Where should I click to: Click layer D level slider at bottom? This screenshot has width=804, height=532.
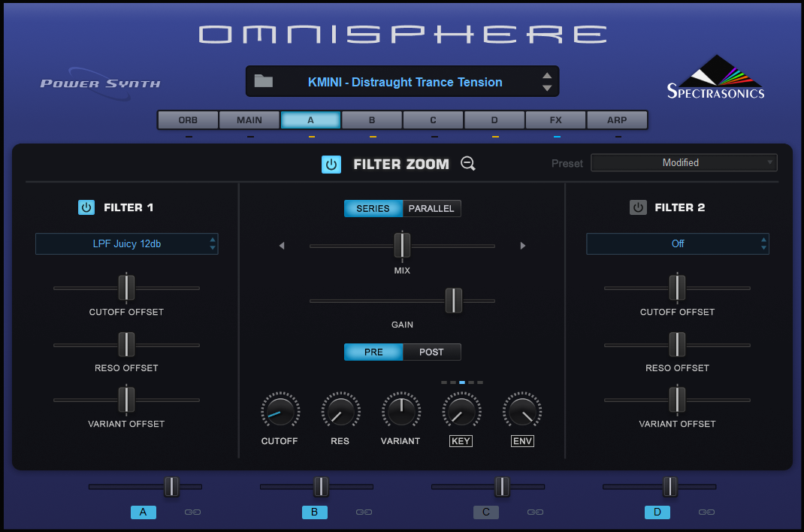[x=669, y=486]
